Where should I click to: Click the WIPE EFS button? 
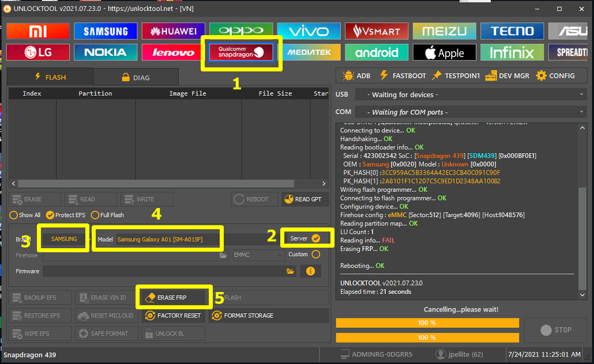[x=40, y=333]
